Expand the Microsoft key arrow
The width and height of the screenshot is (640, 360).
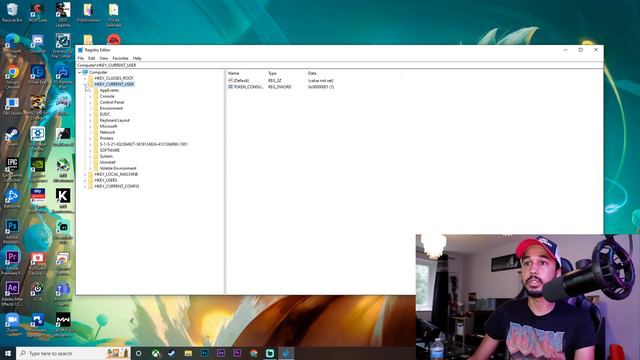[x=90, y=127]
